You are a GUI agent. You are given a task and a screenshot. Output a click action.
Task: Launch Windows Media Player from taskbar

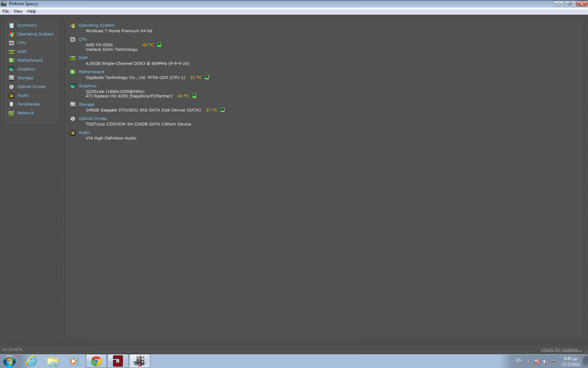tap(74, 361)
